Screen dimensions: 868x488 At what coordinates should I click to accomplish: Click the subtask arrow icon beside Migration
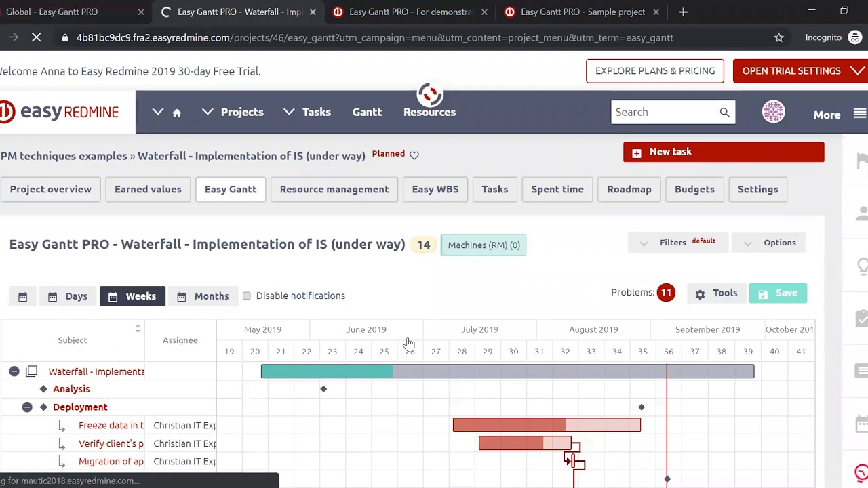(x=62, y=462)
